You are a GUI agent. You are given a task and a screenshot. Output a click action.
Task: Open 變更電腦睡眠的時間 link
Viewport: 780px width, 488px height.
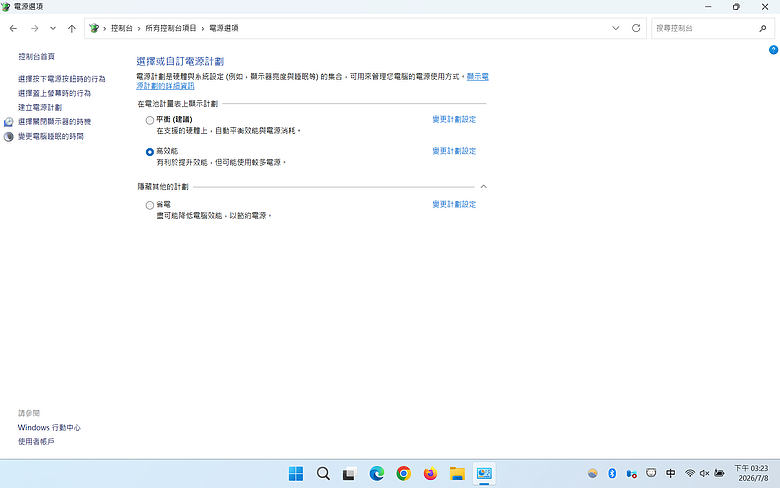(x=51, y=136)
